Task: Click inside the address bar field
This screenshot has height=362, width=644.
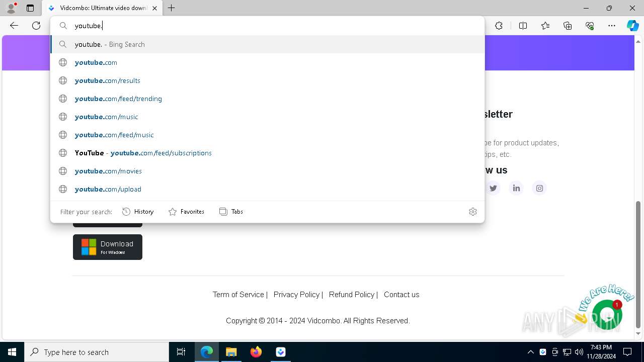Action: click(267, 26)
